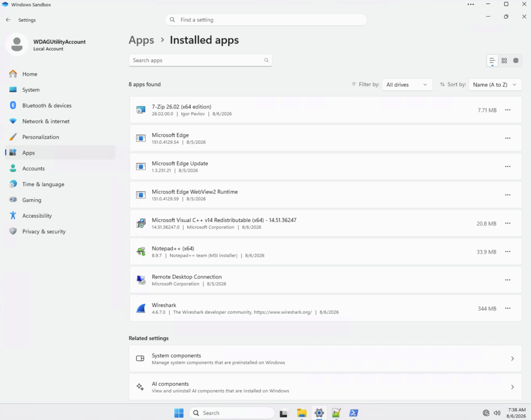Click the Notepad++ chameleon icon

tap(141, 251)
